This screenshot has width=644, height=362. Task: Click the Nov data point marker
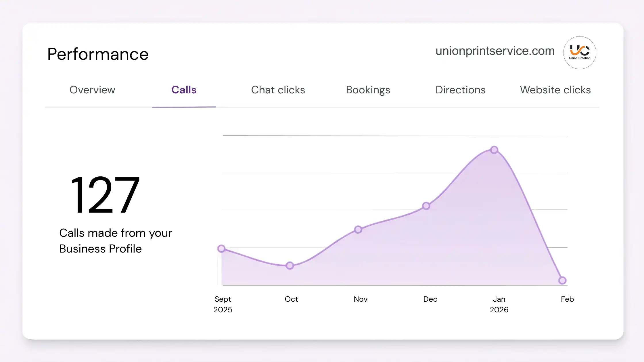click(x=358, y=230)
